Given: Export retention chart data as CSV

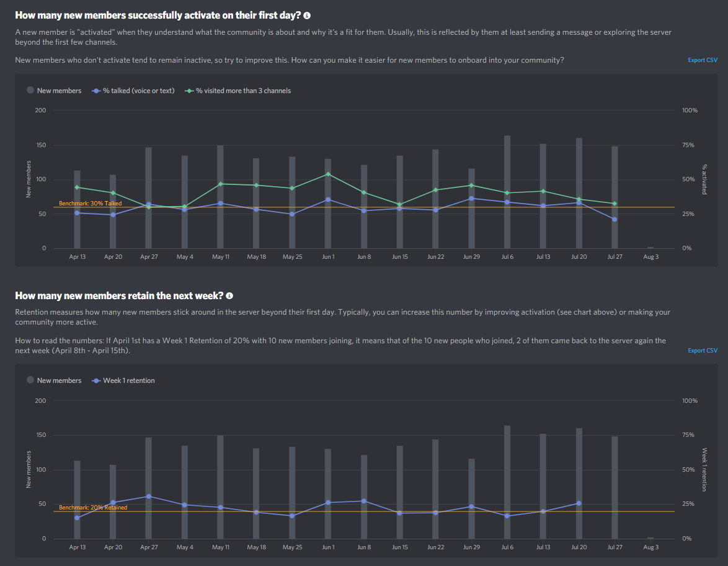Looking at the screenshot, I should 703,351.
